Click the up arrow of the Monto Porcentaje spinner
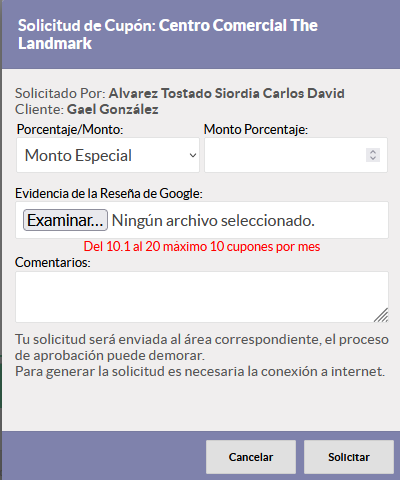Image resolution: width=400 pixels, height=480 pixels. coord(373,152)
